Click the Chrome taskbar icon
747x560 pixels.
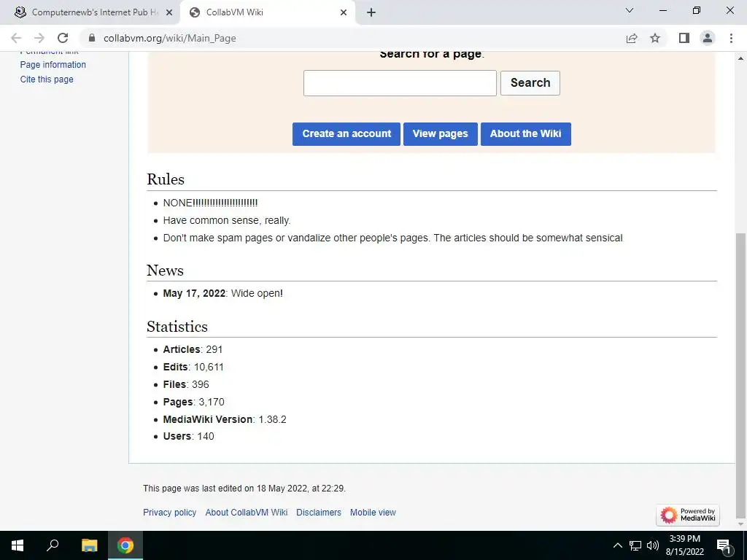pyautogui.click(x=125, y=545)
